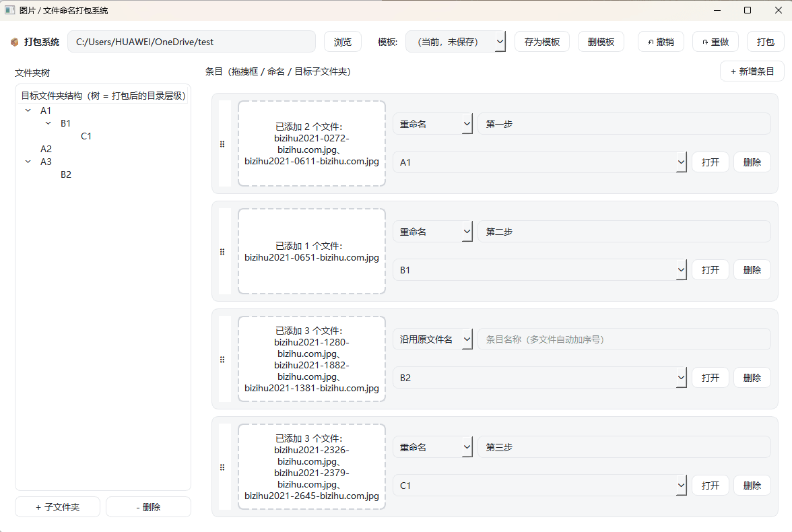
Task: Click the - 删除 button under folder tree
Action: [148, 506]
